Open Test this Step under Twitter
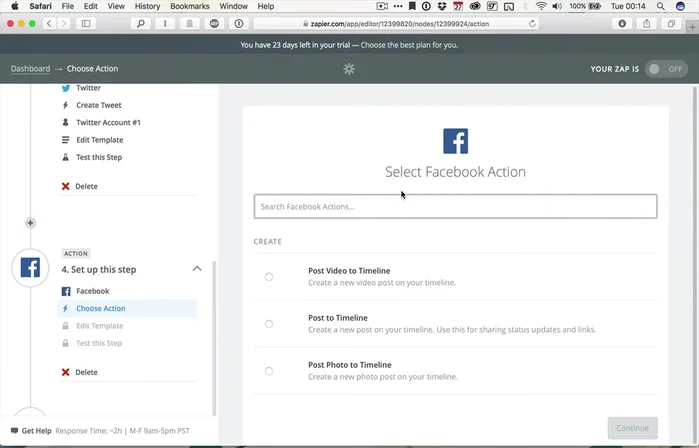The image size is (699, 448). point(99,157)
